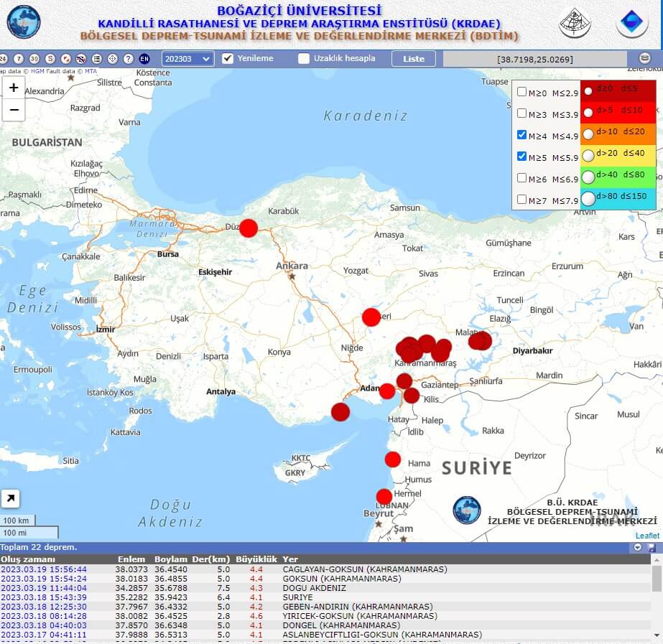Click the fullscreen arrow icon on map
The image size is (663, 644).
[x=11, y=499]
